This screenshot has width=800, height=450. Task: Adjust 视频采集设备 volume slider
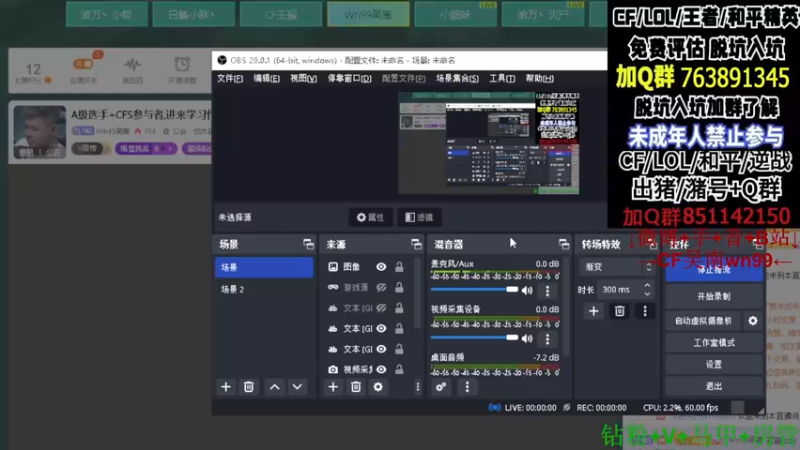click(474, 338)
